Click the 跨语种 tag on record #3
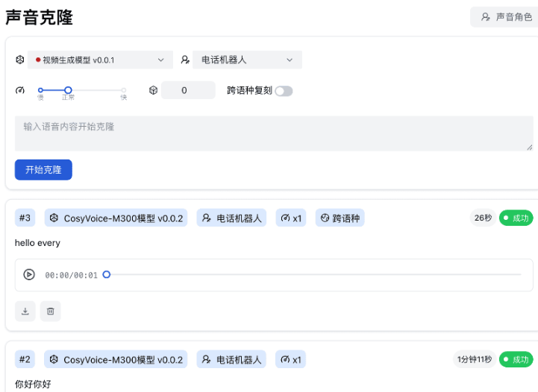 [x=340, y=218]
